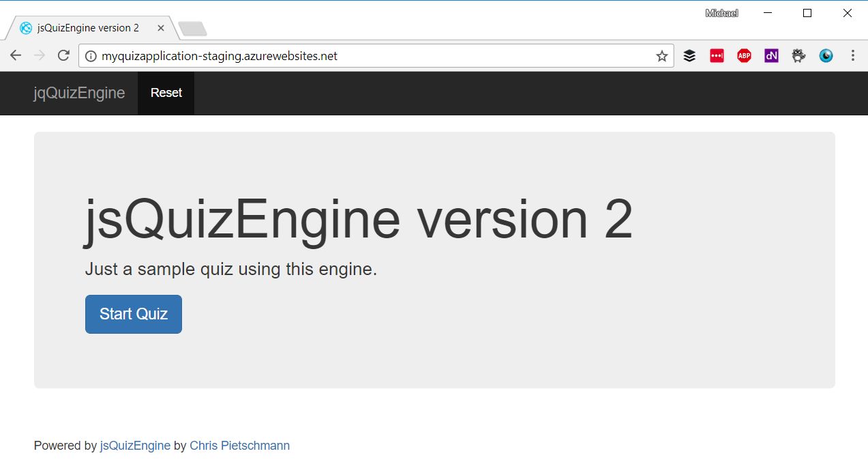Minimize the Chrome window
868x475 pixels.
point(768,13)
